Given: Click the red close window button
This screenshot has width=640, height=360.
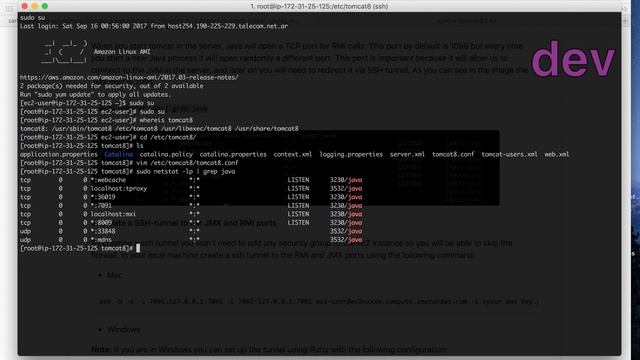Looking at the screenshot, I should click(x=24, y=6).
